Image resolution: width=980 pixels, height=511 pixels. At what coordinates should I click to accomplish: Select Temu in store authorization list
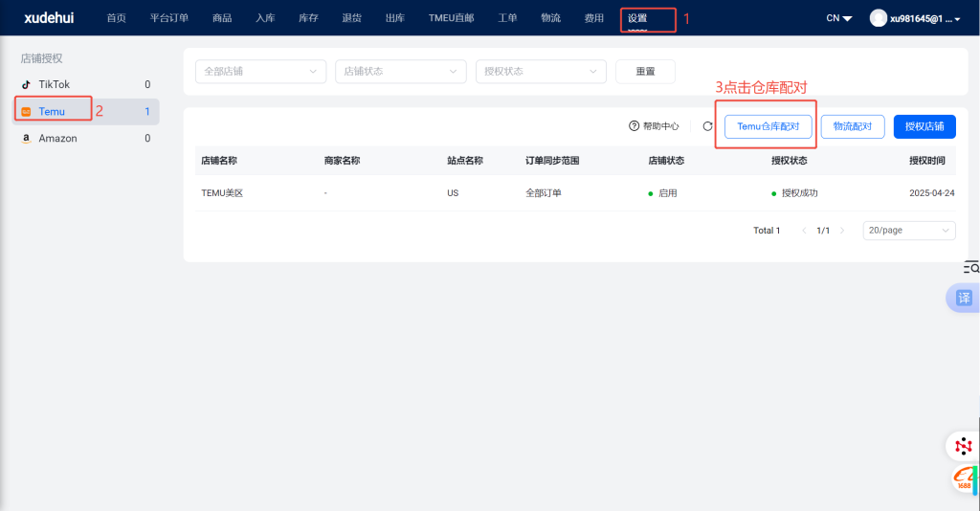click(x=52, y=112)
